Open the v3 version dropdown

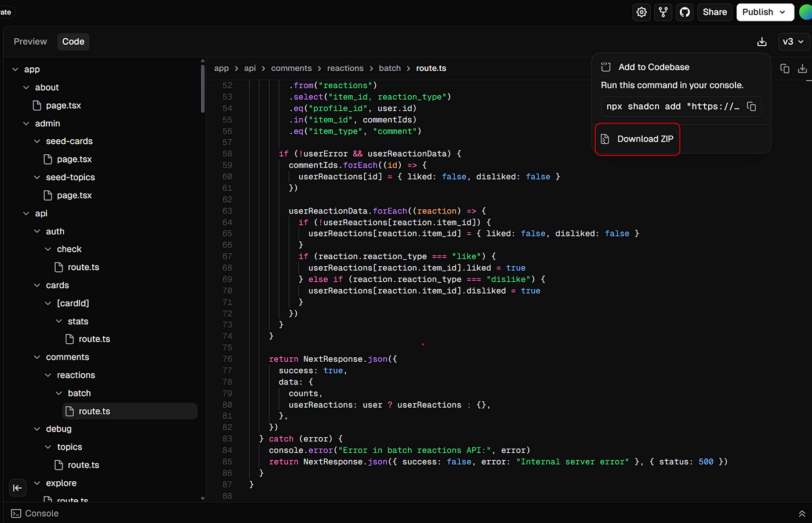[793, 42]
